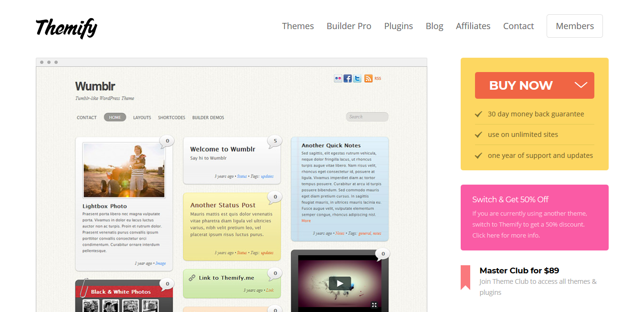
Task: Click the comment bubble on Another Status Post
Action: point(274,197)
